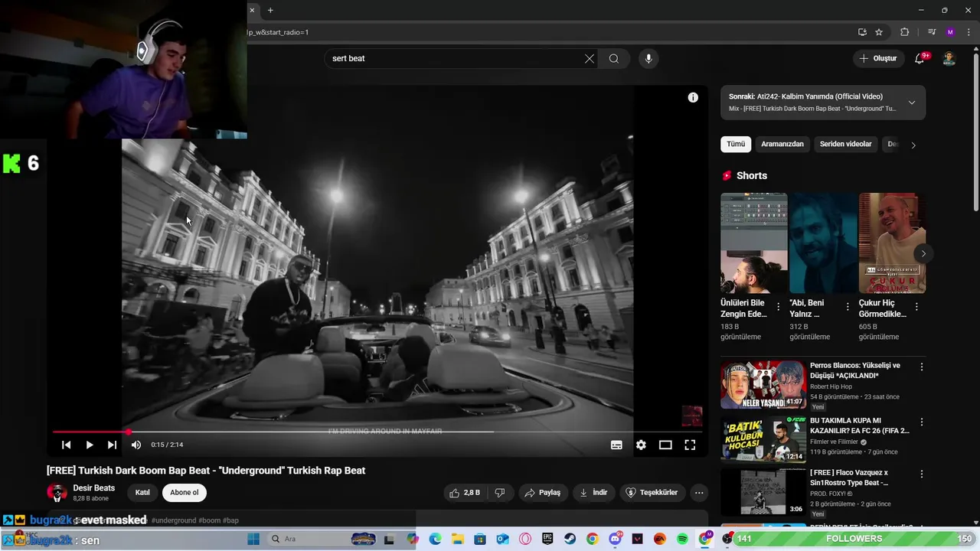Viewport: 980px width, 551px height.
Task: Start voice search with microphone icon
Action: pos(648,59)
